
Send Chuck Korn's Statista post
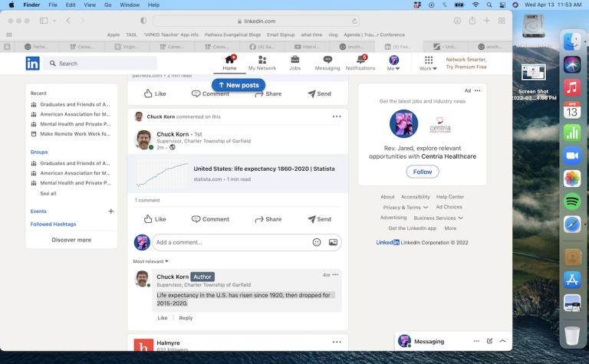319,219
